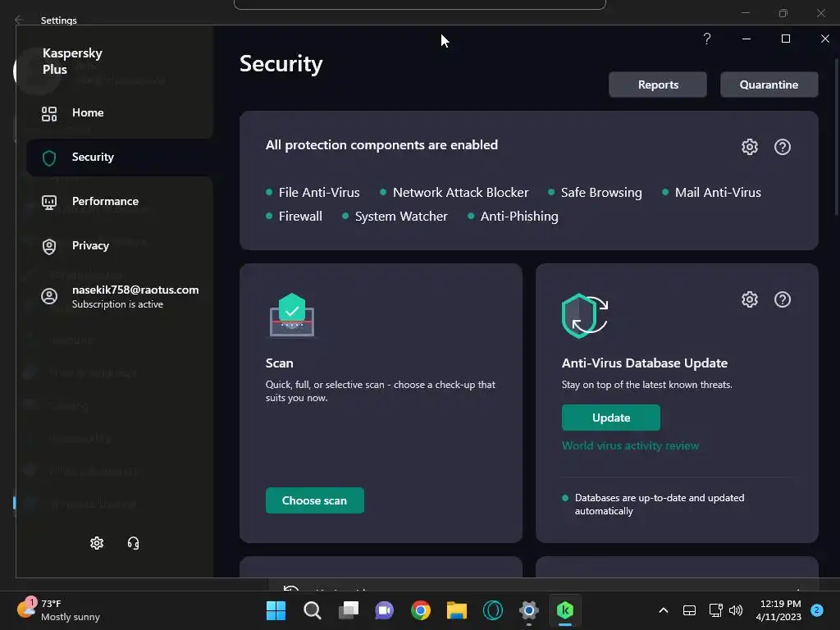Launch Chat app from taskbar
Image resolution: width=840 pixels, height=630 pixels.
click(x=384, y=610)
